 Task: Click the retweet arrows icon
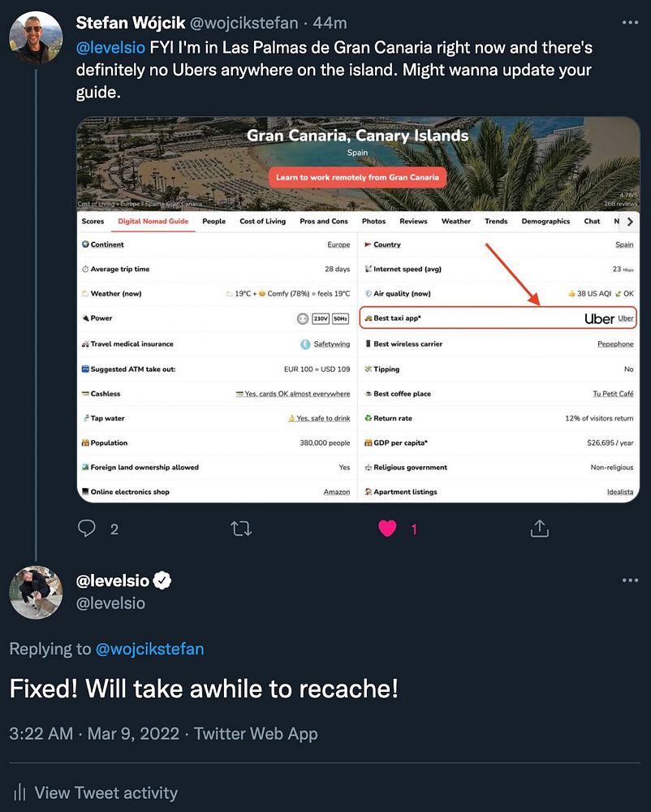[x=240, y=529]
